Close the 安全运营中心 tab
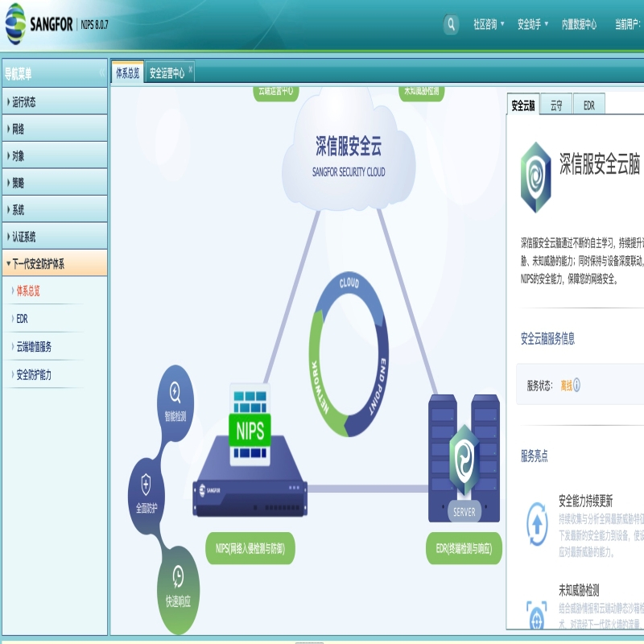 pos(191,68)
